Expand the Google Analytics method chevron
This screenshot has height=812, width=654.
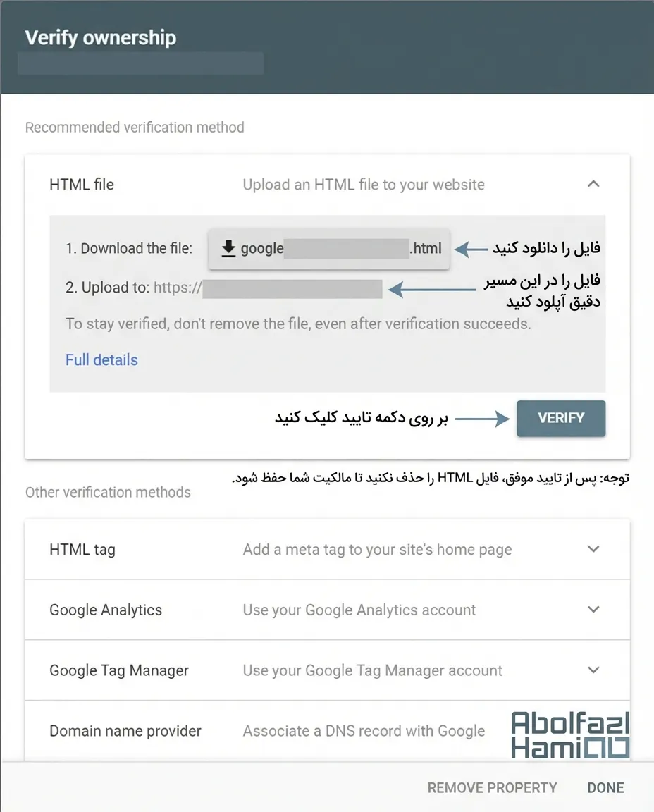pyautogui.click(x=593, y=610)
